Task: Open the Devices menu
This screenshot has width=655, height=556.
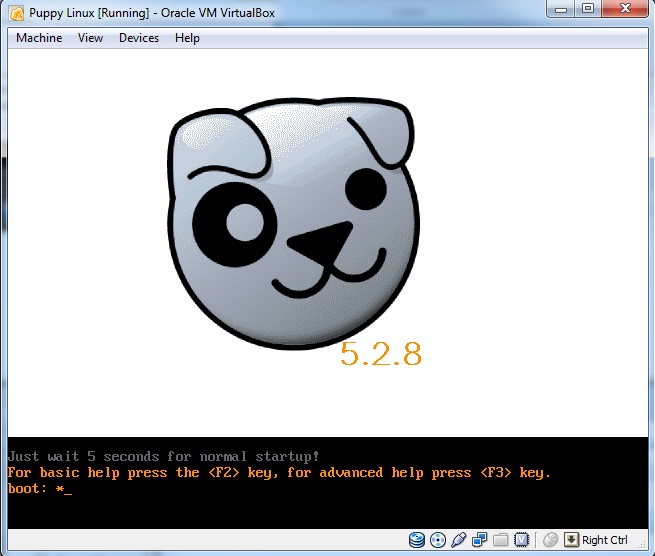Action: 139,38
